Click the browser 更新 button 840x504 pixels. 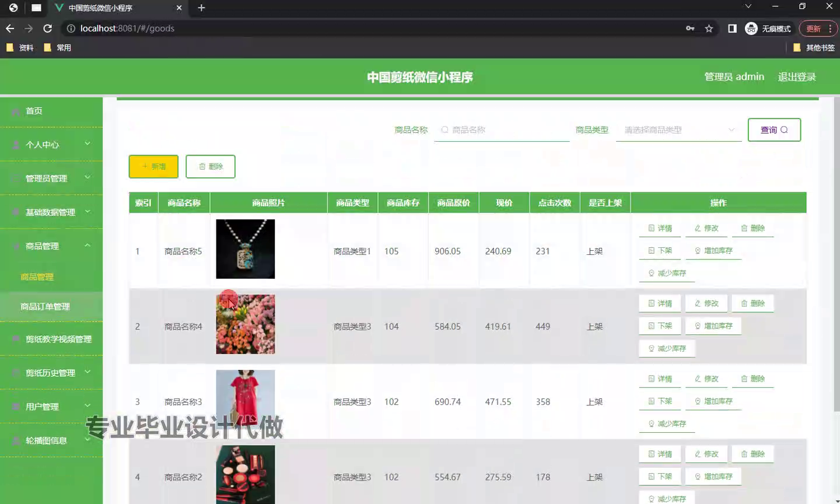pyautogui.click(x=818, y=28)
